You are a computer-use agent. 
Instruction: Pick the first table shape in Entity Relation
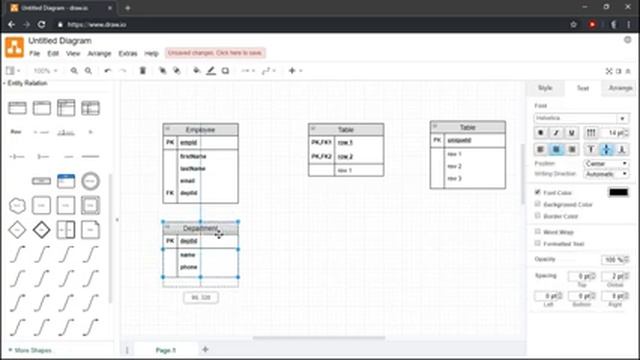18,108
